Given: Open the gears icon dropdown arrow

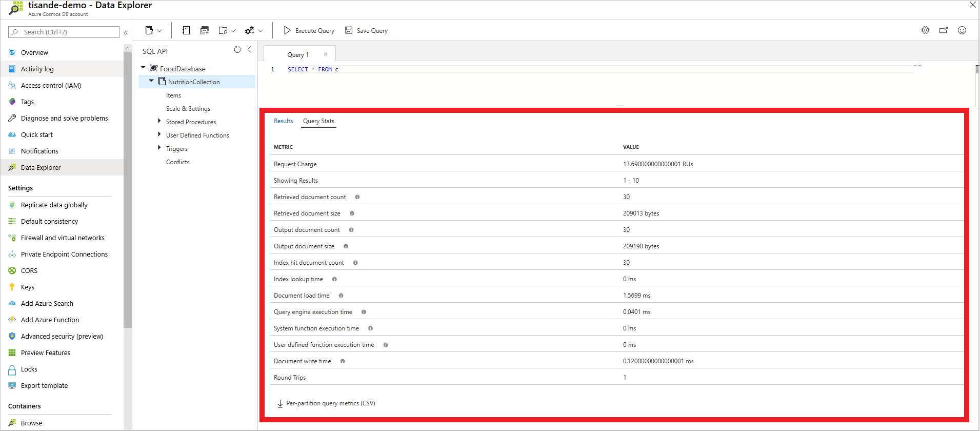Looking at the screenshot, I should pyautogui.click(x=261, y=31).
